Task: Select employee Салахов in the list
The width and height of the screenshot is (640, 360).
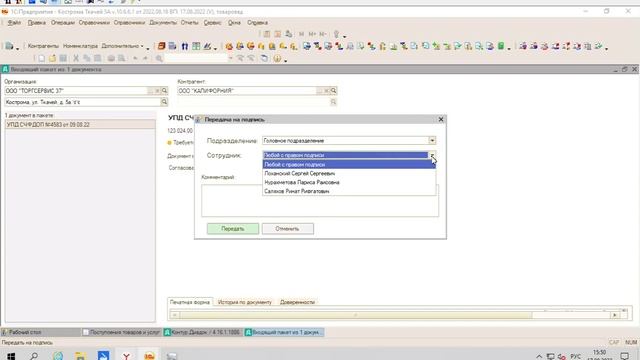Action: [349, 191]
